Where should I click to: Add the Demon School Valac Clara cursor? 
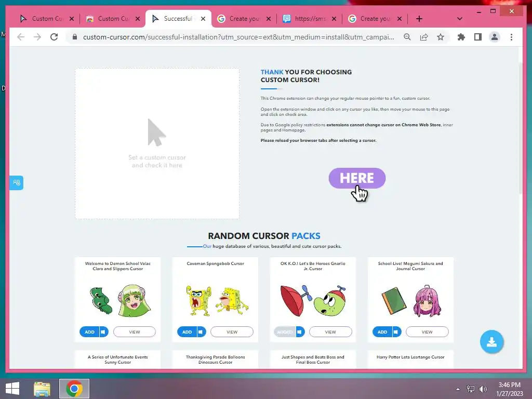point(89,332)
